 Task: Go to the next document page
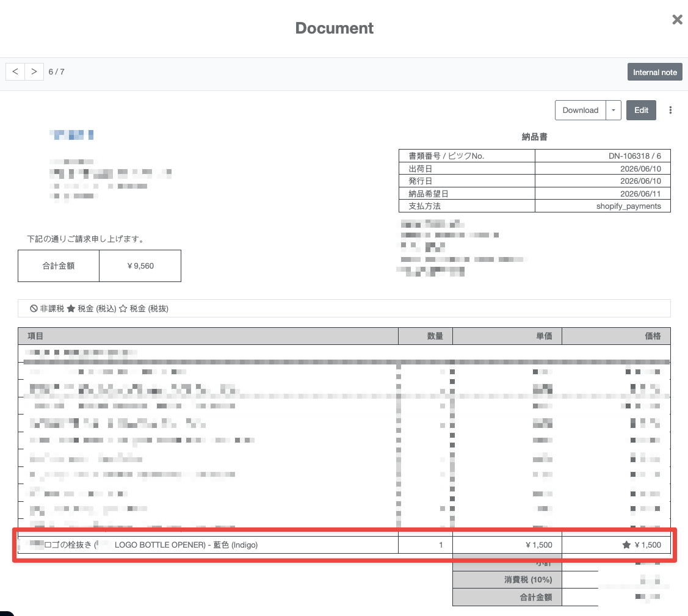(34, 71)
